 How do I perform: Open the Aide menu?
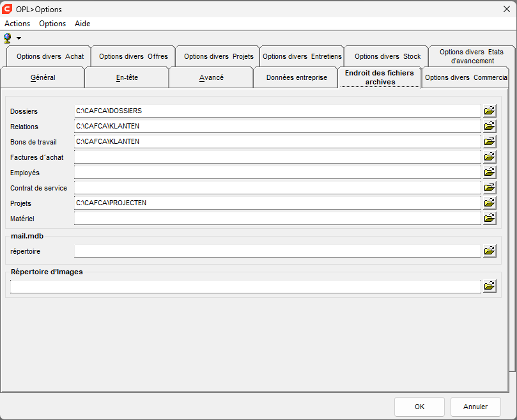click(x=82, y=24)
